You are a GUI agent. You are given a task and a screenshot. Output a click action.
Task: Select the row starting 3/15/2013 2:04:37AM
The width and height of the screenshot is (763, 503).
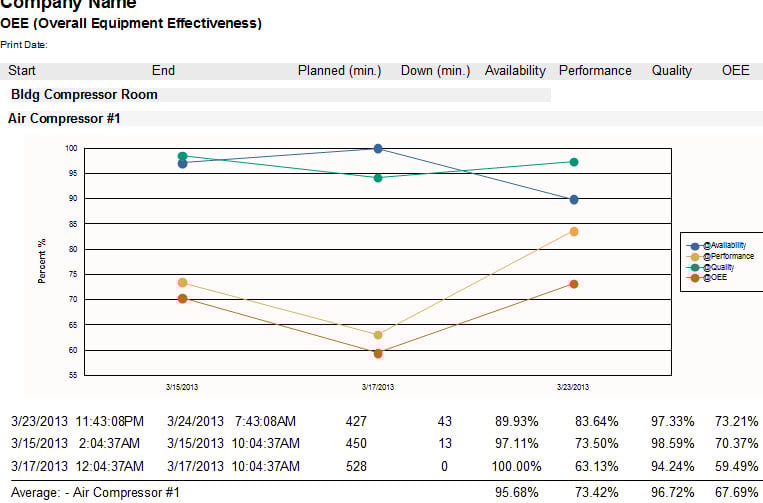click(384, 444)
